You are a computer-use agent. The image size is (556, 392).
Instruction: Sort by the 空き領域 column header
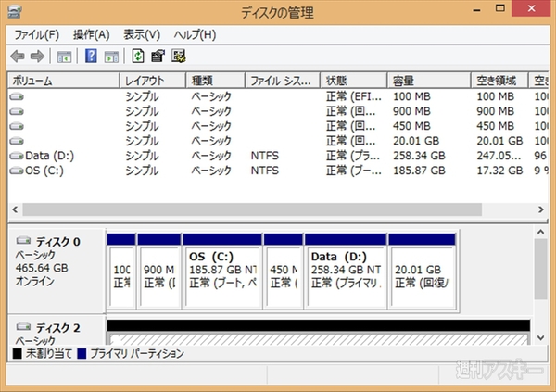[499, 81]
